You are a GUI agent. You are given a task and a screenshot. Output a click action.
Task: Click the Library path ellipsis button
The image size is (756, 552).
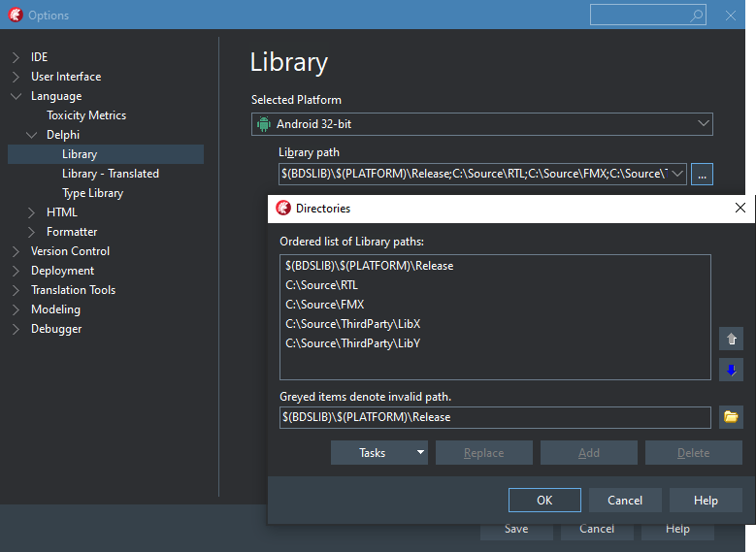pyautogui.click(x=703, y=174)
